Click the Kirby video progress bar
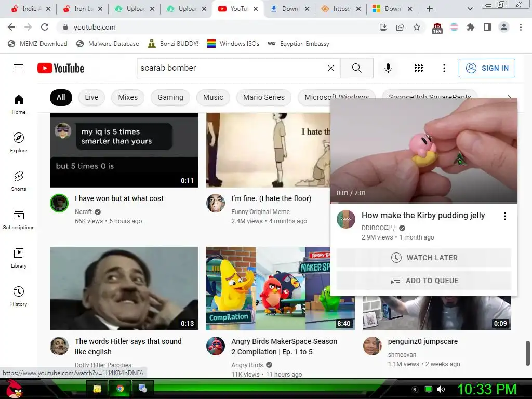Screen dimensions: 532x399 (x=424, y=203)
